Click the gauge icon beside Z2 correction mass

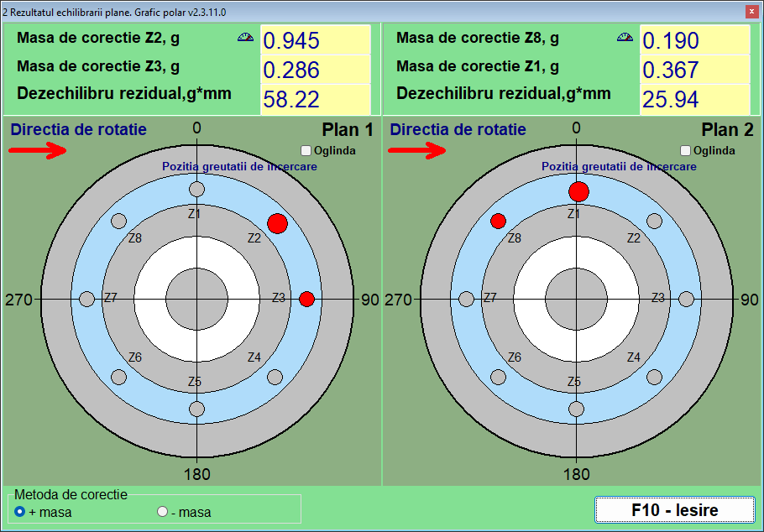click(245, 37)
